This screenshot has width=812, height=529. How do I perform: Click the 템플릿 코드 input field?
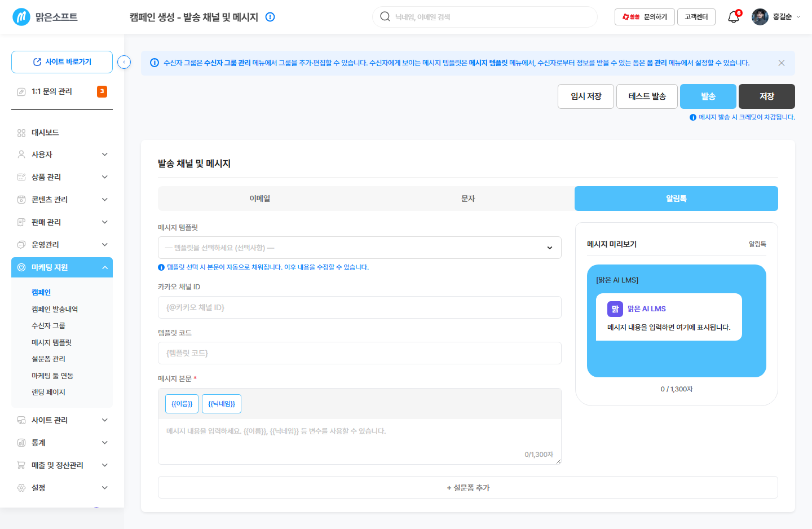360,353
